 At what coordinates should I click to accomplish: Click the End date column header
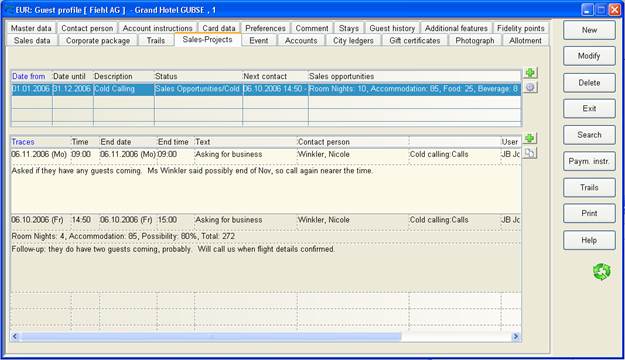tap(128, 142)
